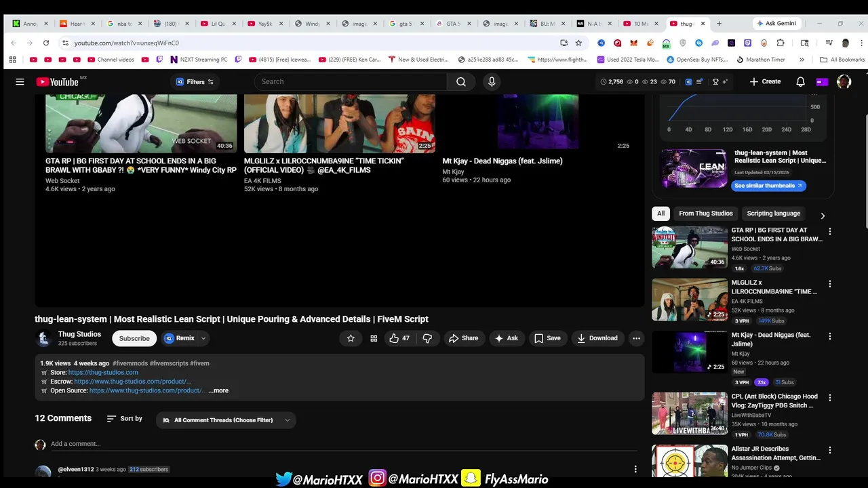868x488 pixels.
Task: Open All Bookmarks folder
Action: point(842,60)
